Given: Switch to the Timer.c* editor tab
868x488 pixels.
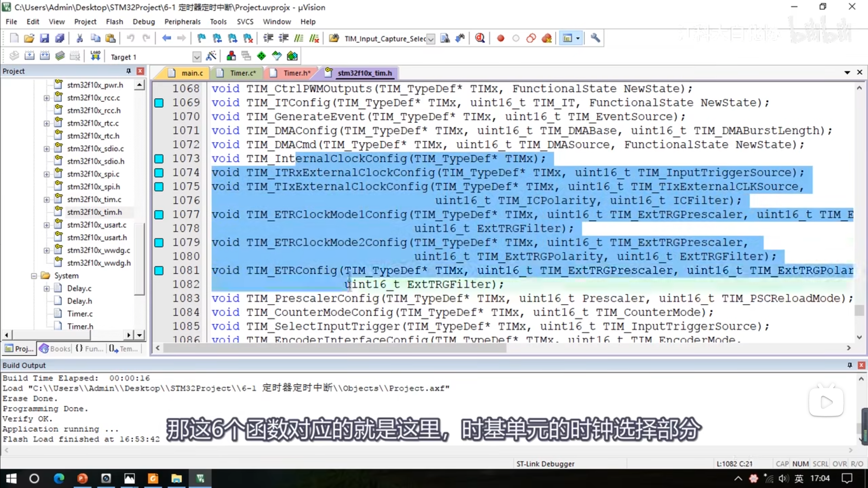Looking at the screenshot, I should tap(242, 73).
